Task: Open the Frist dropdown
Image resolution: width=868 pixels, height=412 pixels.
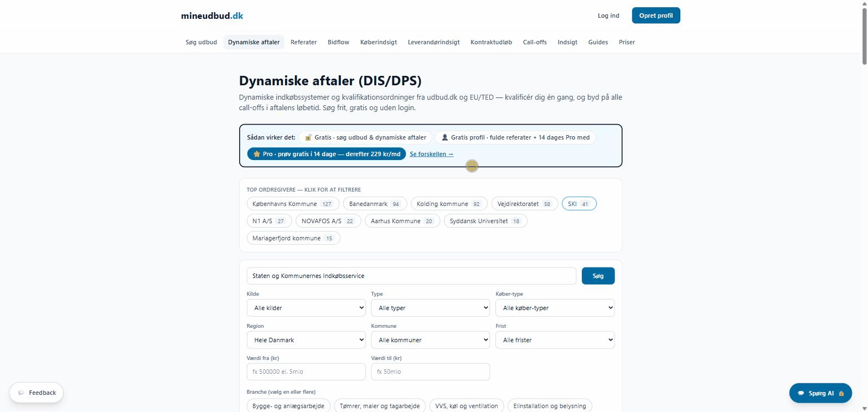Action: pos(555,340)
